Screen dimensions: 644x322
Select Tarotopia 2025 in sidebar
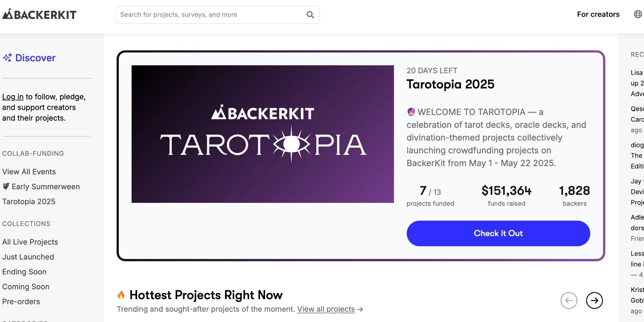(29, 202)
